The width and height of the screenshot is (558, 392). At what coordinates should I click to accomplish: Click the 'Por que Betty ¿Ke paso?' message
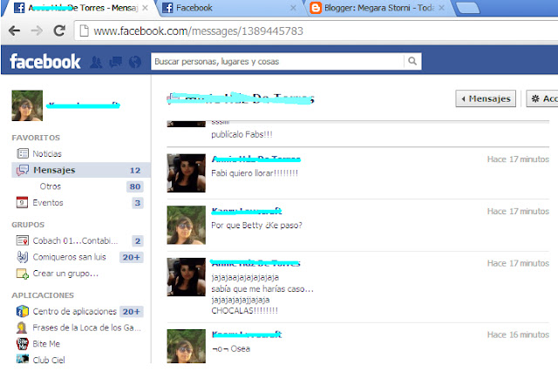pyautogui.click(x=256, y=225)
